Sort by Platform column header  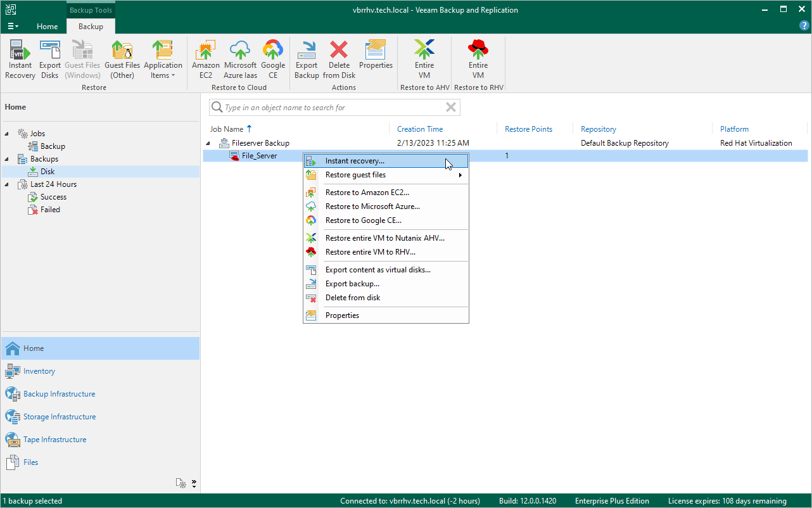tap(734, 129)
